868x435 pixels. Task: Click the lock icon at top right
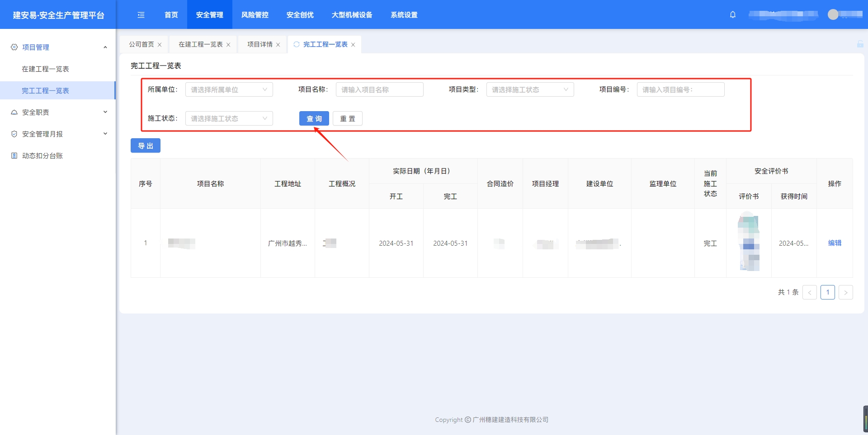click(860, 44)
